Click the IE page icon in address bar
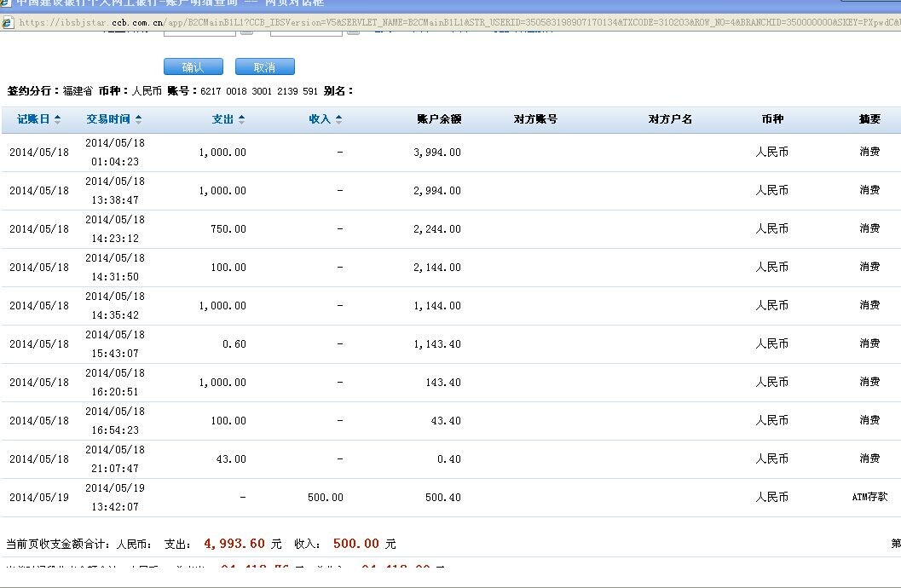Viewport: 901px width, 588px height. 8,23
